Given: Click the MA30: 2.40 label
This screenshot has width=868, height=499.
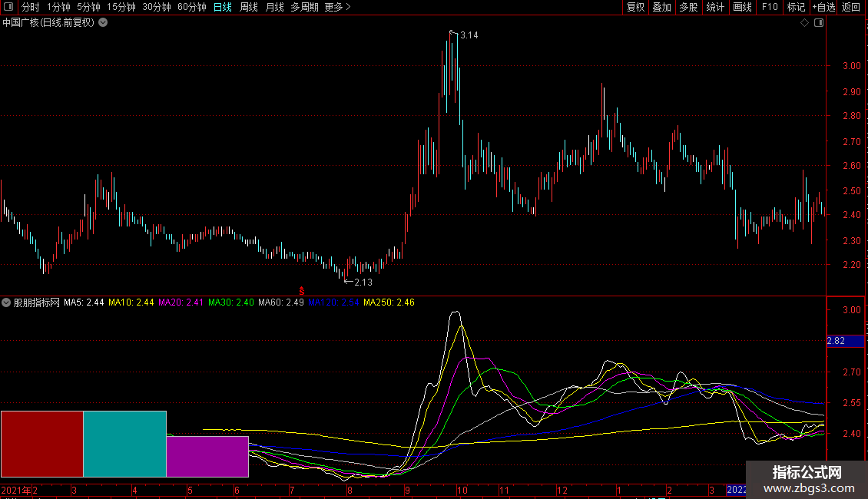Looking at the screenshot, I should click(x=231, y=302).
